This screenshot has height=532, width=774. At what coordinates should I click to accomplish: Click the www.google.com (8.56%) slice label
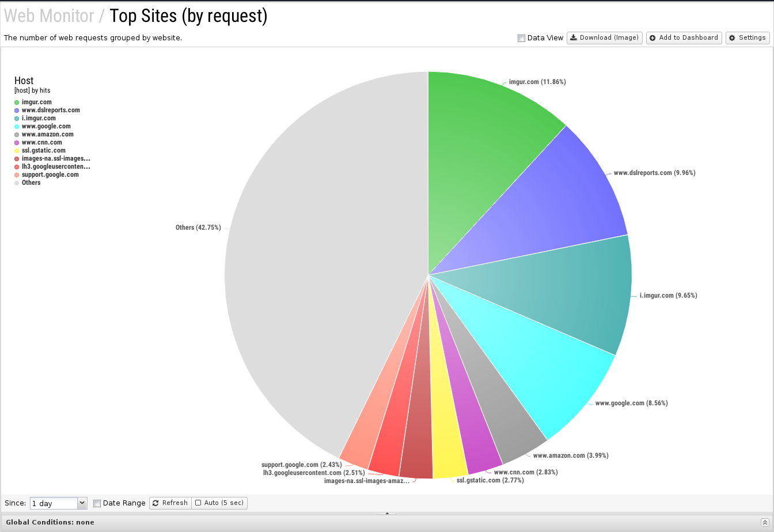coord(631,403)
